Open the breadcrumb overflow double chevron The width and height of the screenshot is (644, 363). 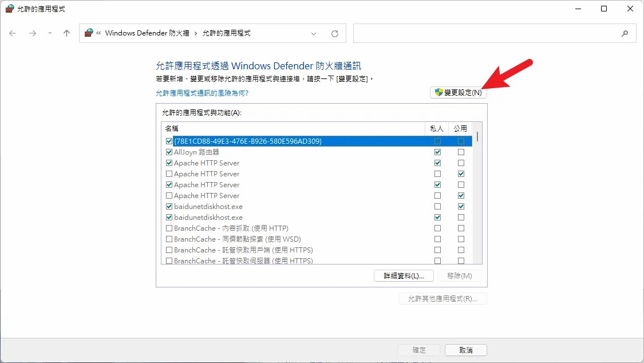98,33
